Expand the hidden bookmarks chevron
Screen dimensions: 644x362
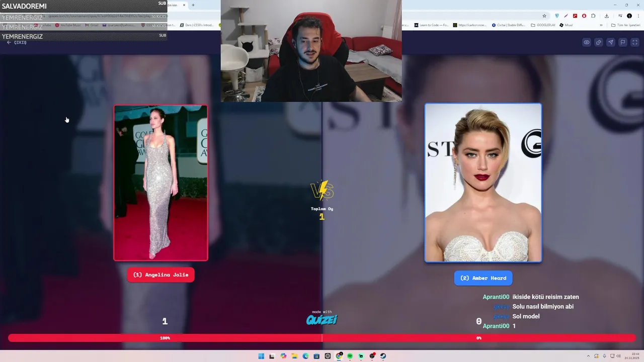601,25
